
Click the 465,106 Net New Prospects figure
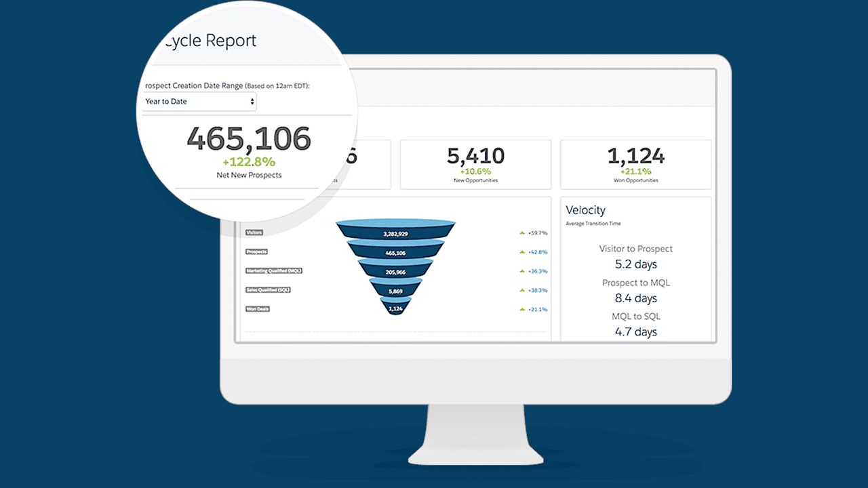249,139
